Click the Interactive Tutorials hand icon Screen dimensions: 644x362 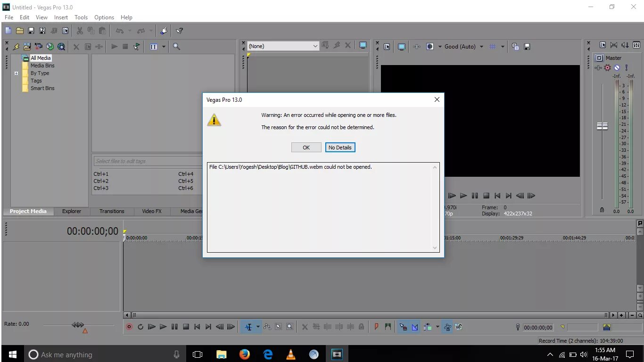164,31
